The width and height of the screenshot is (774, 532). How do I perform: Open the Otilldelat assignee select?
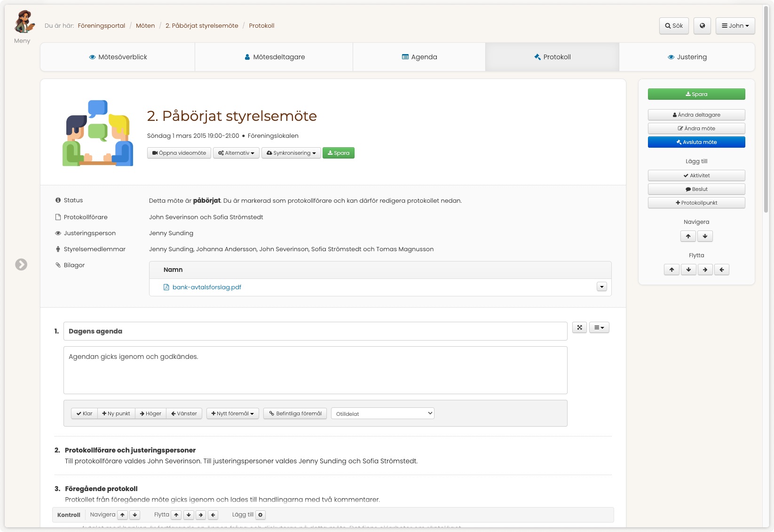pyautogui.click(x=383, y=413)
